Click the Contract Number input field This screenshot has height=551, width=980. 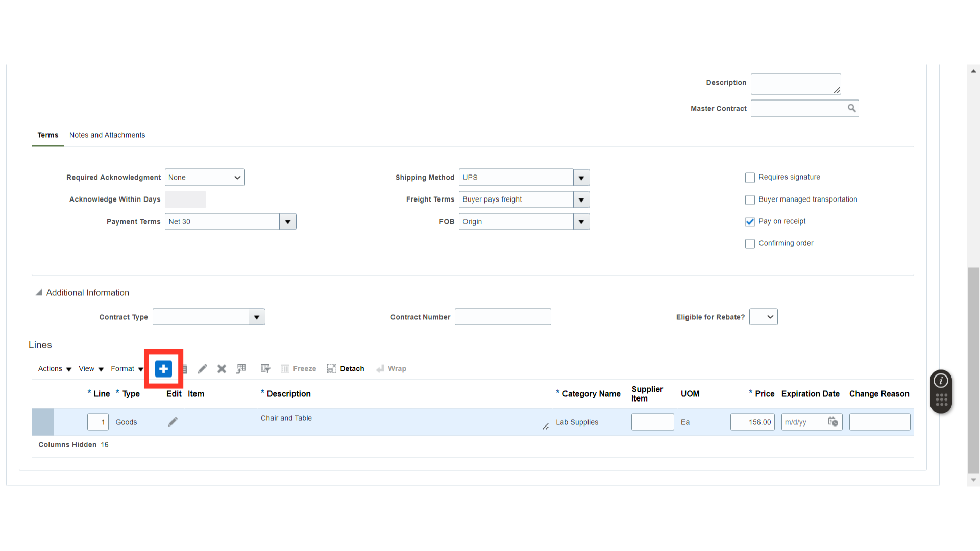click(x=503, y=317)
